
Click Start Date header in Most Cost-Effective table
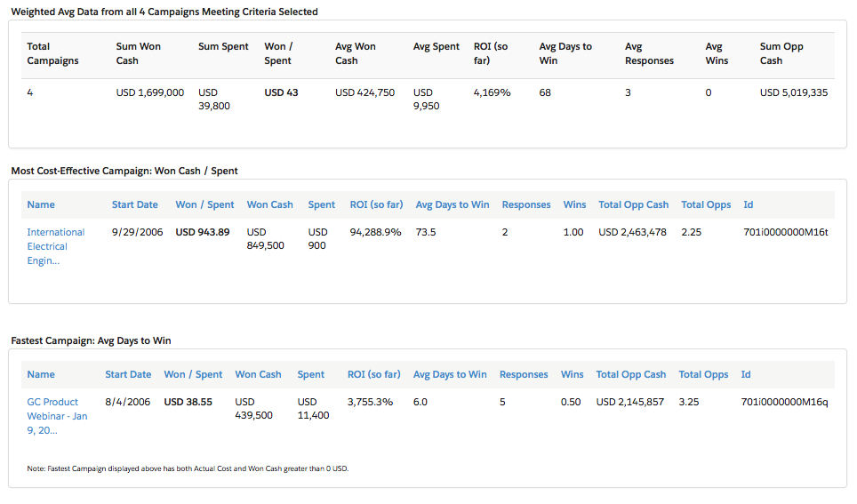(134, 204)
